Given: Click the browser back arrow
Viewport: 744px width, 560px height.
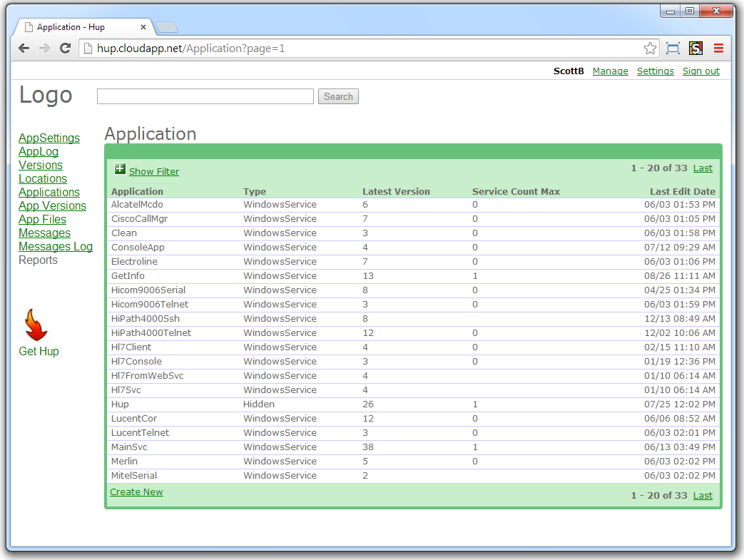Looking at the screenshot, I should tap(24, 49).
